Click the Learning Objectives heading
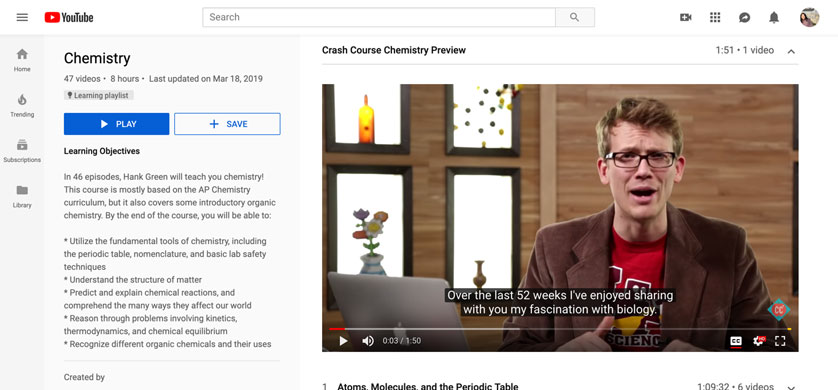 tap(102, 151)
